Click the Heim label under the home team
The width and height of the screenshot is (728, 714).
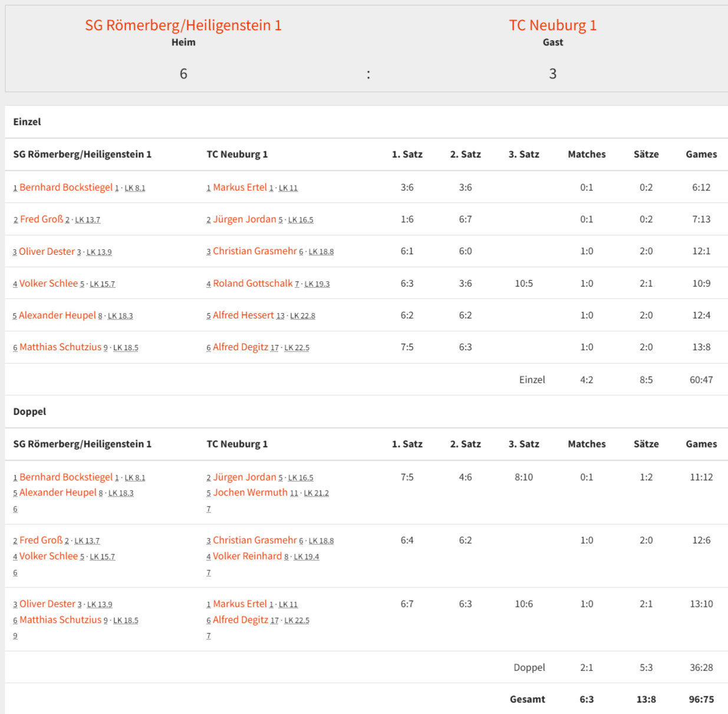(x=183, y=42)
